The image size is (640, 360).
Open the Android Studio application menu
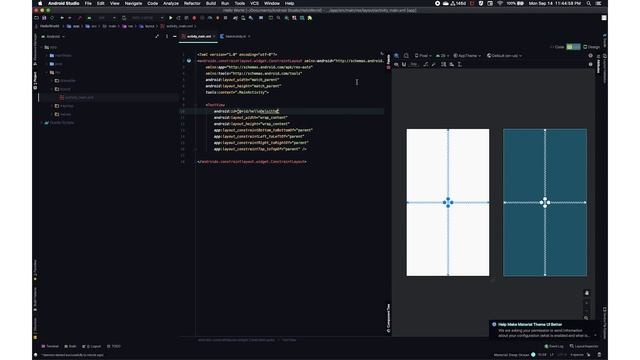point(64,3)
